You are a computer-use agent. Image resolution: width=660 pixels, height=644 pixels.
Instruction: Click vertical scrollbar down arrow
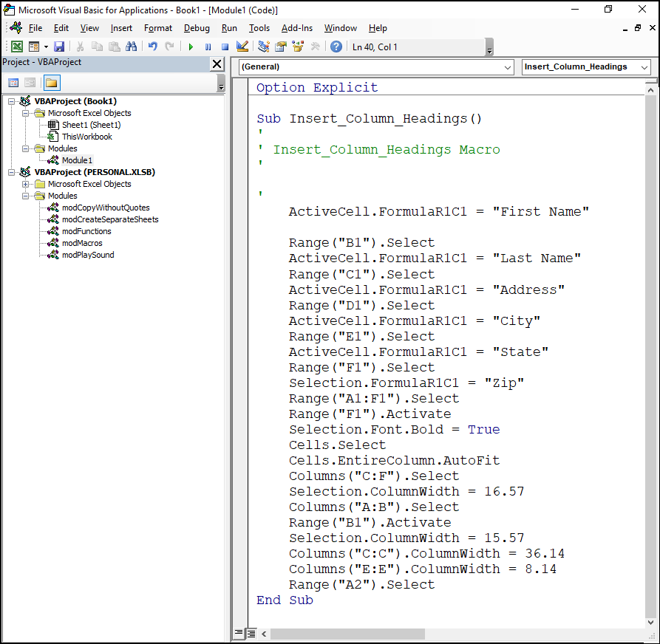point(650,622)
